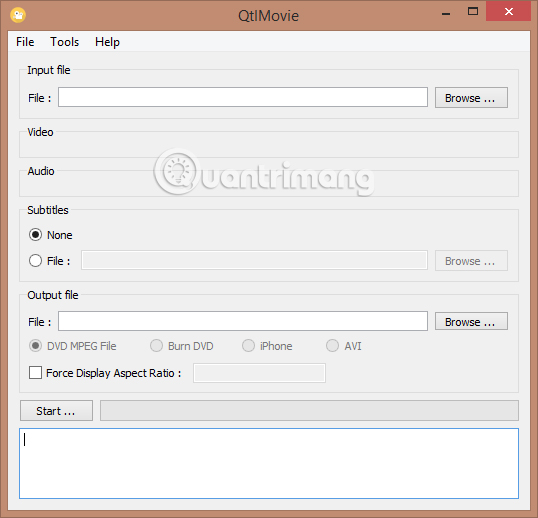Close the QtlMovie window
Image resolution: width=538 pixels, height=518 pixels.
tap(508, 11)
